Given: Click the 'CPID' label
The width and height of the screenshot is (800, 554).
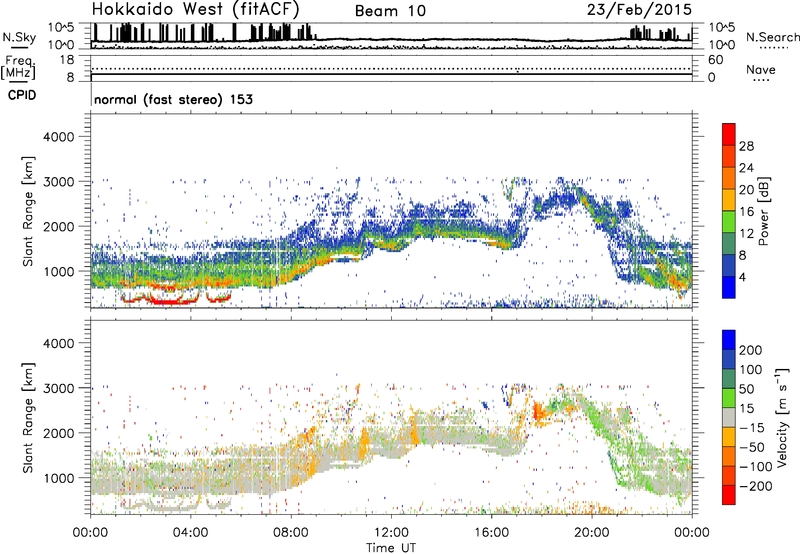Looking at the screenshot, I should (22, 95).
